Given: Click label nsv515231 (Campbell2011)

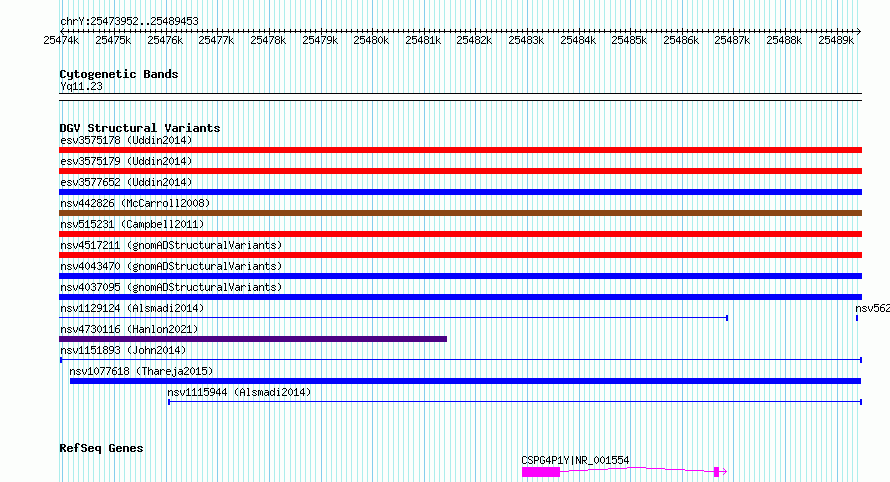Looking at the screenshot, I should pyautogui.click(x=132, y=224).
